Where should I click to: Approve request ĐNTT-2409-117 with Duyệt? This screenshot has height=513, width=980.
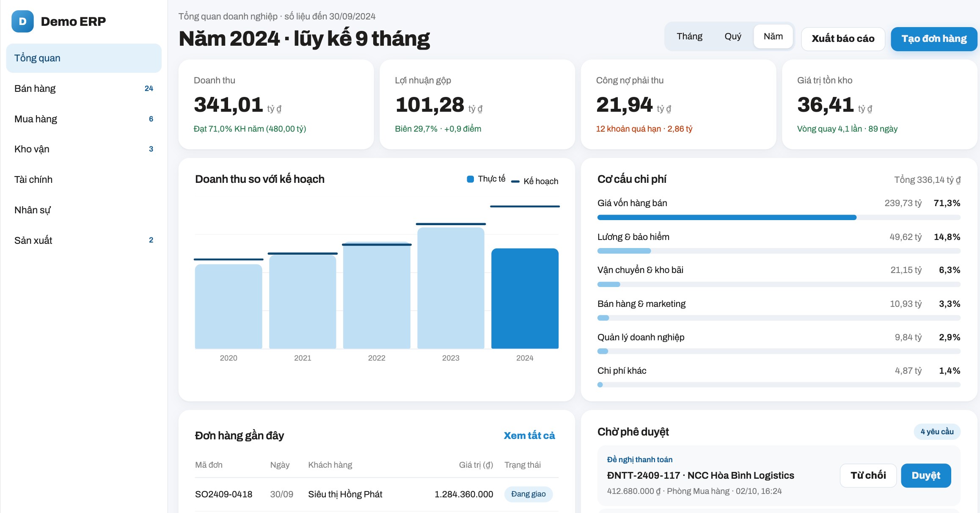pos(926,475)
